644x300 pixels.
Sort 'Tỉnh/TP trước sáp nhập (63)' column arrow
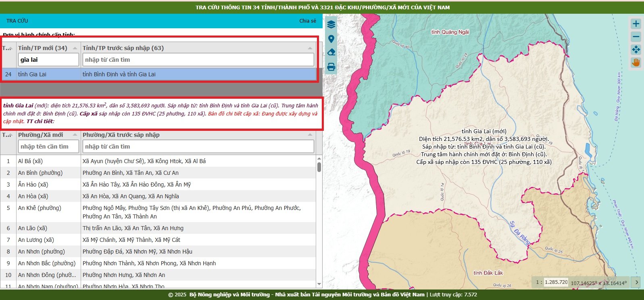pyautogui.click(x=310, y=48)
